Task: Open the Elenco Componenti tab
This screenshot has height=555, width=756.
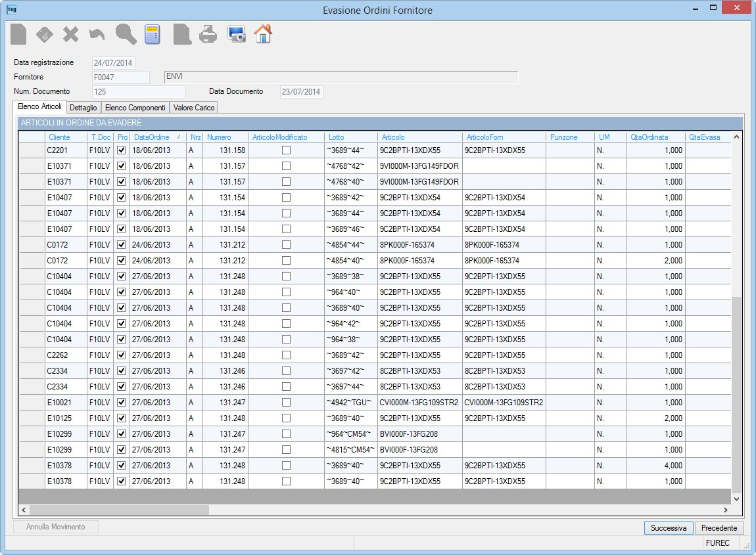Action: 135,108
